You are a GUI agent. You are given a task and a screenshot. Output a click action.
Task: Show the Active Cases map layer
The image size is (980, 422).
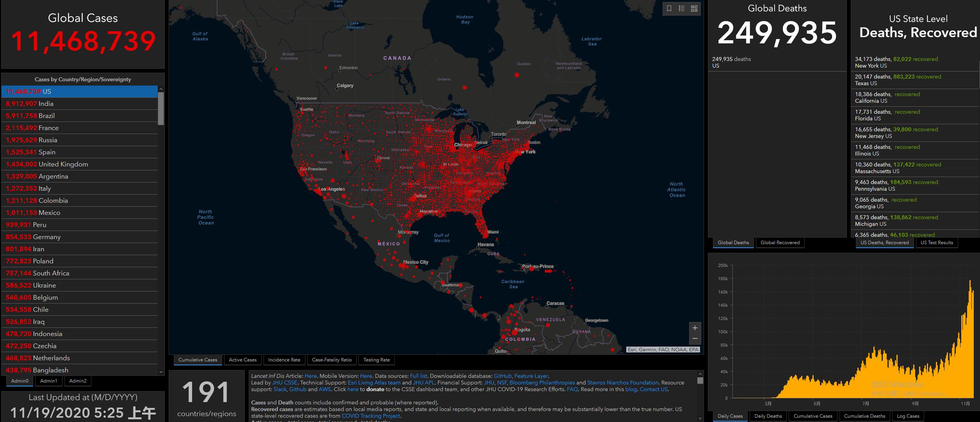point(242,360)
